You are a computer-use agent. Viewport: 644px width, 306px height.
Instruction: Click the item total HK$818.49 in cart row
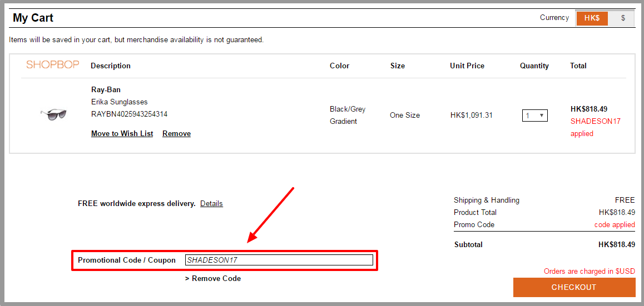pyautogui.click(x=589, y=109)
